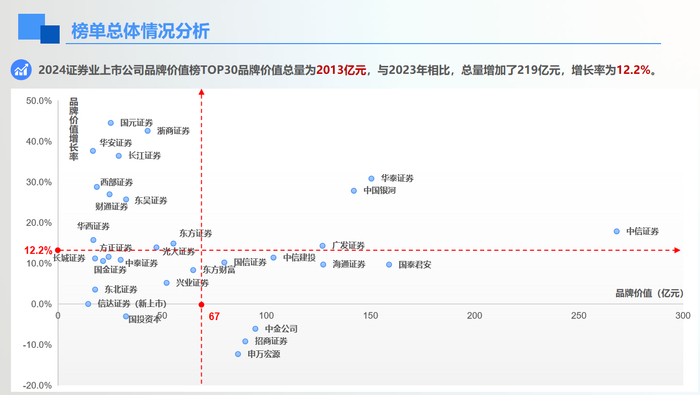Click the red 67 axis marker label
Screen dimensions: 700x395
click(x=214, y=316)
